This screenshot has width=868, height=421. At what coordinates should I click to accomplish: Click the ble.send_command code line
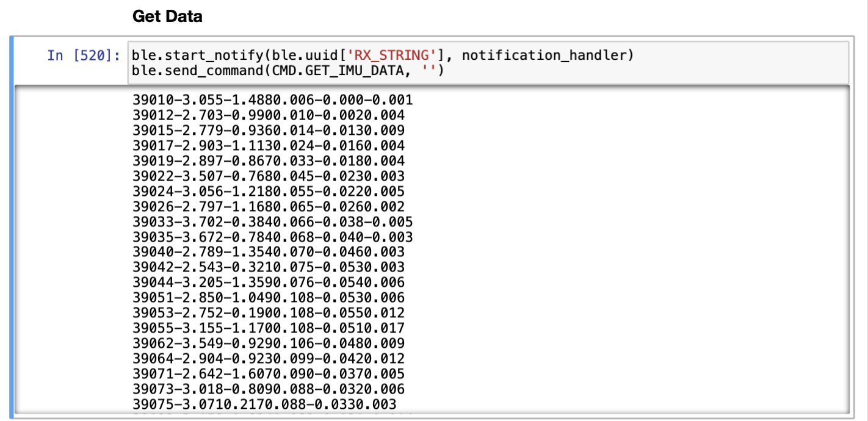click(288, 71)
